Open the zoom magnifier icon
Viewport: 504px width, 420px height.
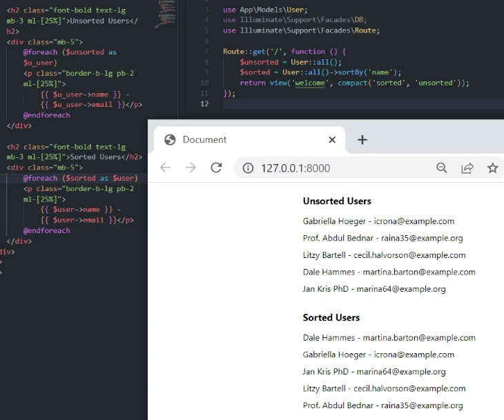tap(442, 168)
